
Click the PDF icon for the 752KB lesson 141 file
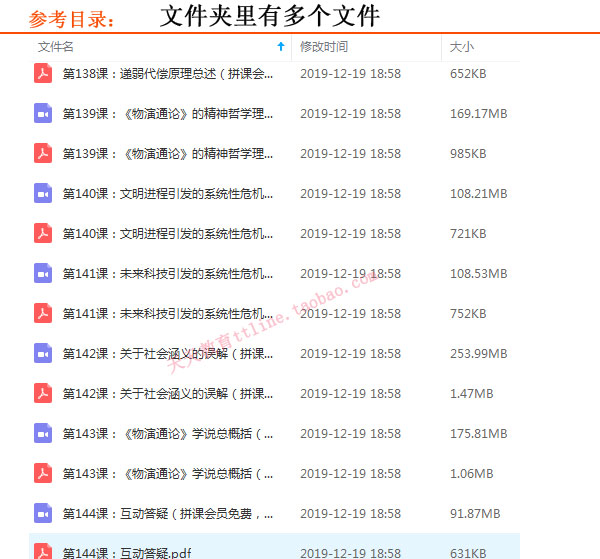43,313
